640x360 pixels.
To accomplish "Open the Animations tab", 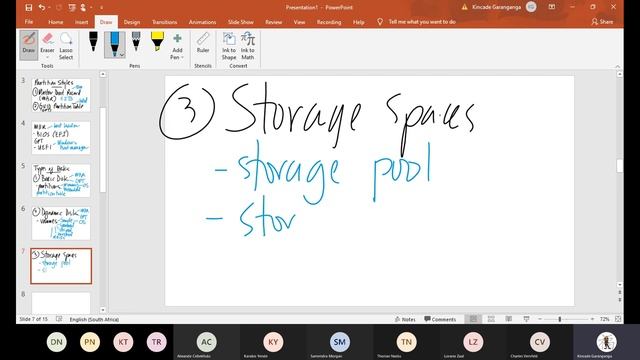I will pos(202,22).
